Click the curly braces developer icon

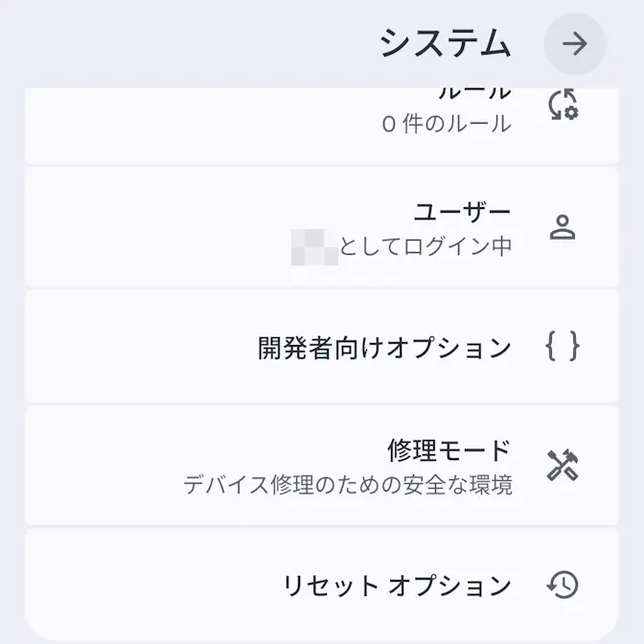pos(563,346)
